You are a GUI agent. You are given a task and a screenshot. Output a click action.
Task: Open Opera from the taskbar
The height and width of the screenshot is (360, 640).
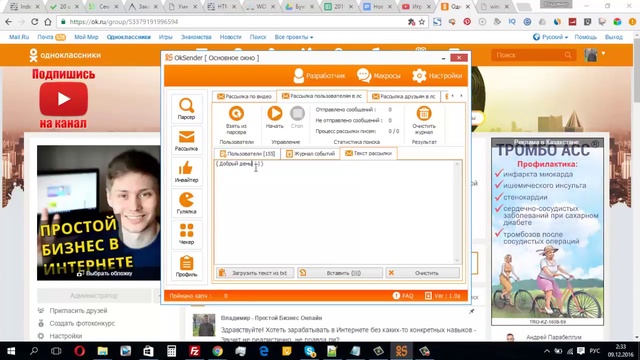pos(80,351)
